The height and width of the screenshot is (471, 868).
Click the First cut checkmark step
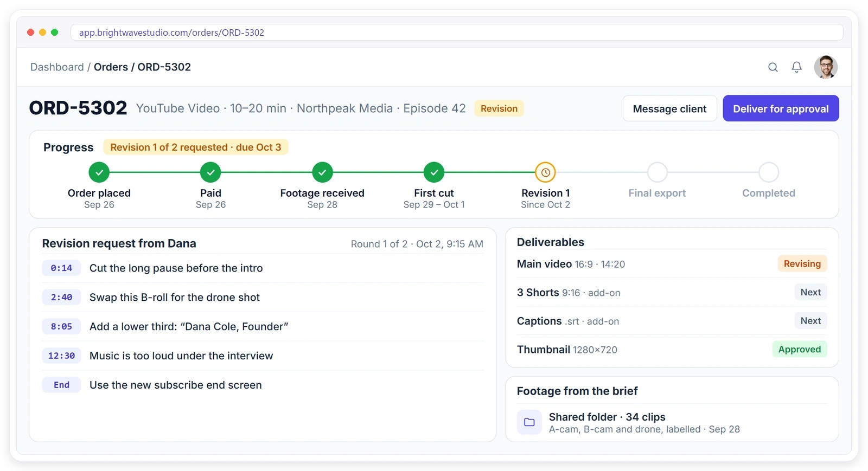click(434, 172)
